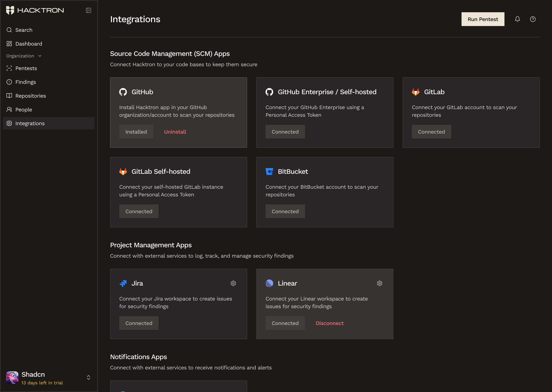This screenshot has width=552, height=392.
Task: Click the help question mark icon
Action: tap(533, 19)
